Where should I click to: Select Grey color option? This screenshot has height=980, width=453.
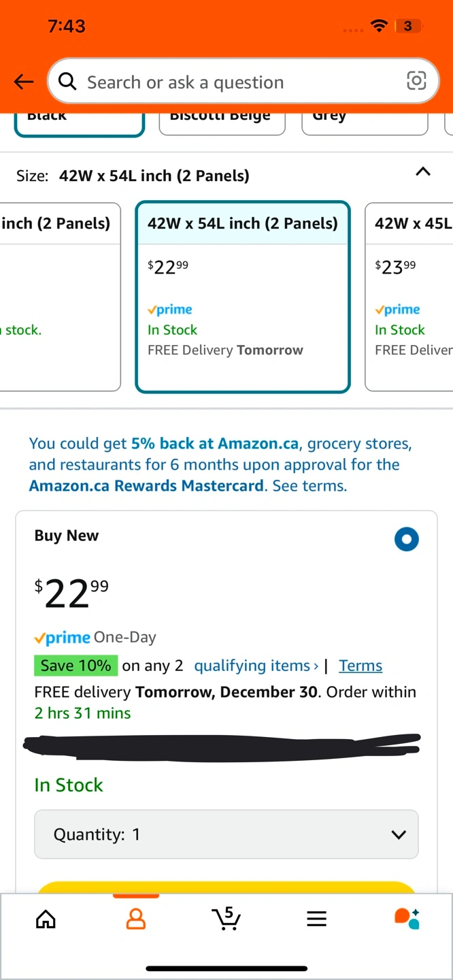(365, 122)
